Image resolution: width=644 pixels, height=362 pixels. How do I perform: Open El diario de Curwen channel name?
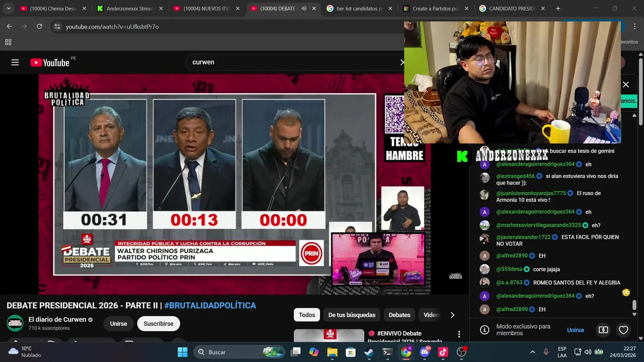click(57, 320)
